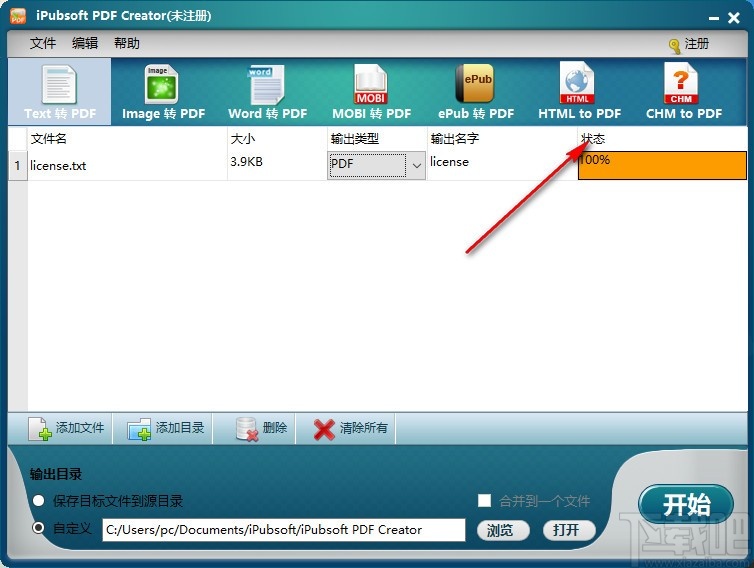Click the 开始 start button

[686, 505]
